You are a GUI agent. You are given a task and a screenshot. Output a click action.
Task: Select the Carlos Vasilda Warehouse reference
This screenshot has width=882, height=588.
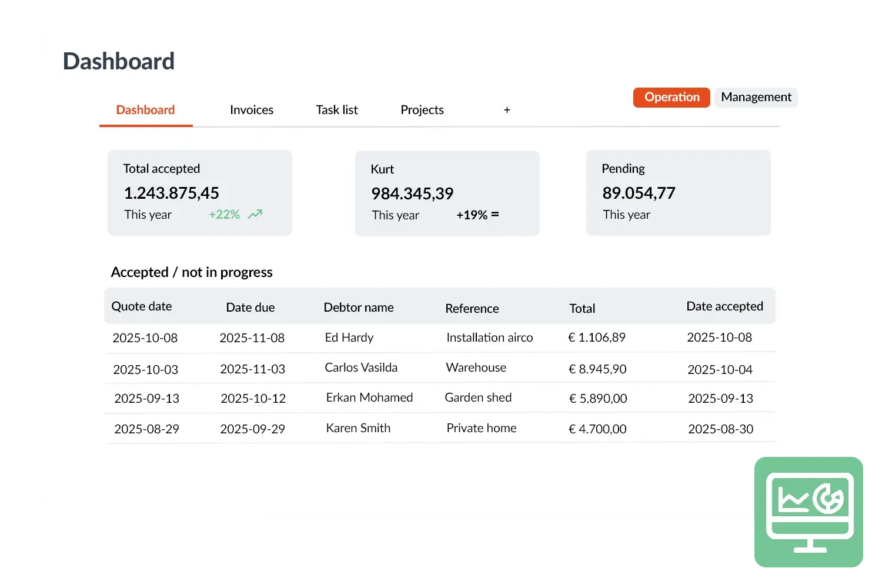(x=476, y=367)
